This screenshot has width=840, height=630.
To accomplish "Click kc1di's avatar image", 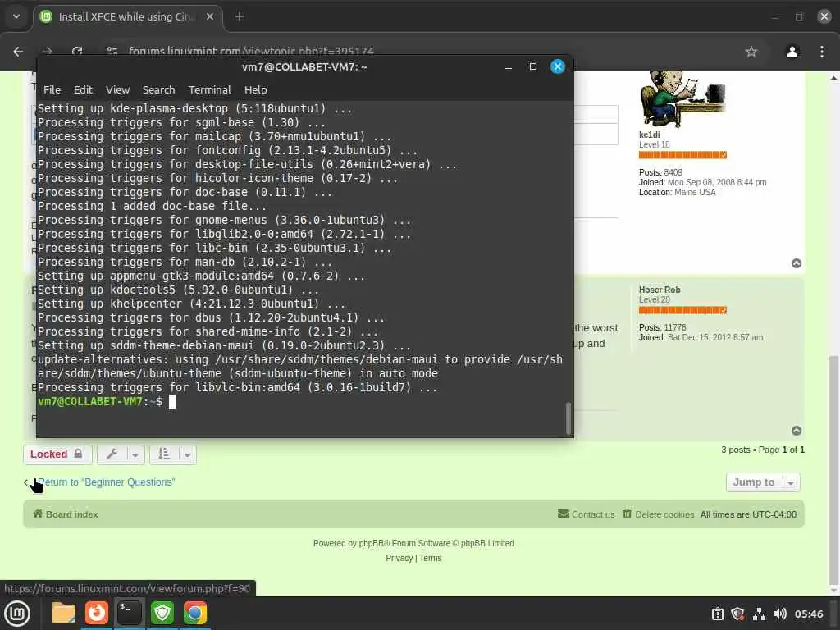I will click(x=683, y=99).
